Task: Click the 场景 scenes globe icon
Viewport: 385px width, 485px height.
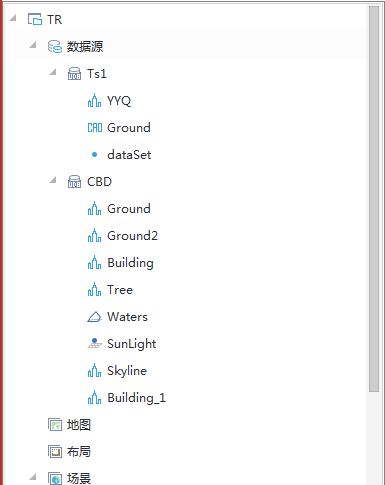Action: click(55, 479)
